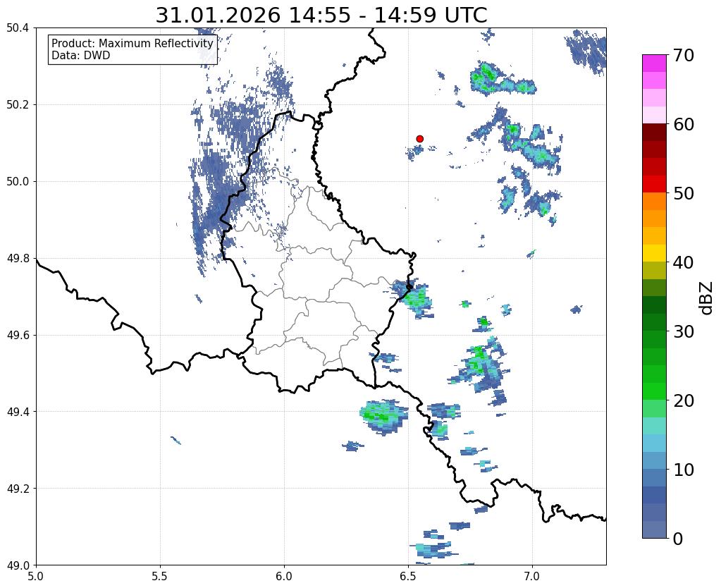Image resolution: width=721 pixels, height=588 pixels.
Task: Click latitude axis label 49.8
Action: pyautogui.click(x=18, y=259)
